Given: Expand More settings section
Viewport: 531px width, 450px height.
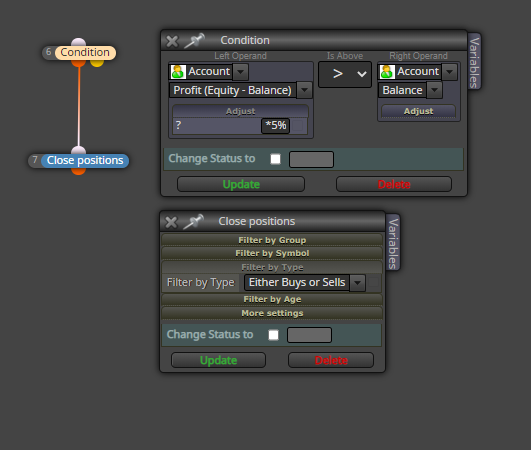Looking at the screenshot, I should 272,313.
